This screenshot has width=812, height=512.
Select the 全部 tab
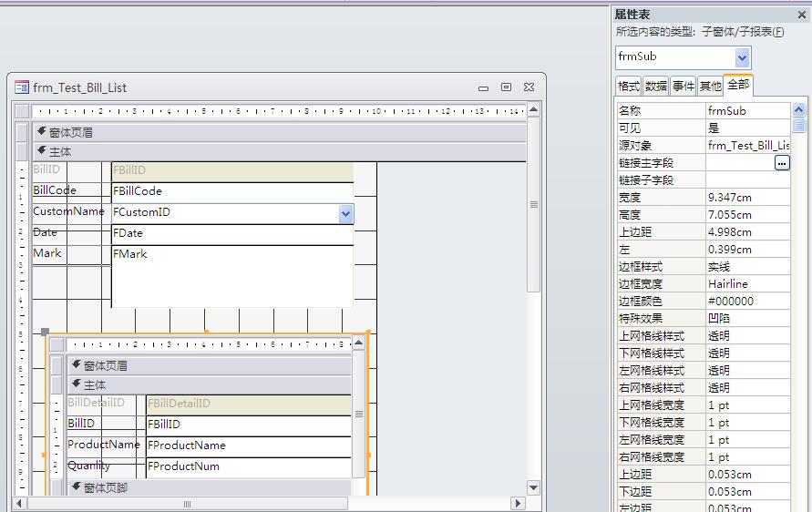click(x=738, y=85)
